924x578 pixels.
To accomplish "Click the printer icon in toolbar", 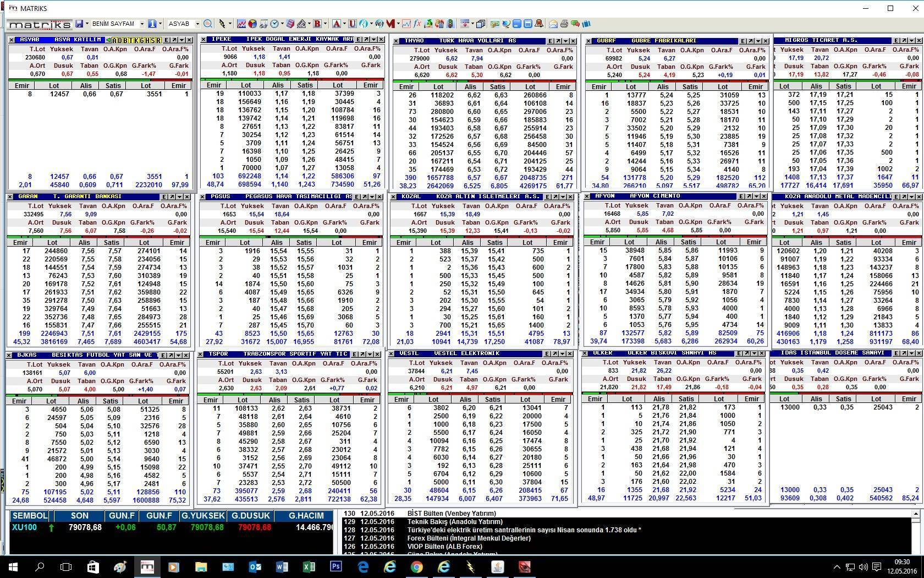I will point(564,24).
